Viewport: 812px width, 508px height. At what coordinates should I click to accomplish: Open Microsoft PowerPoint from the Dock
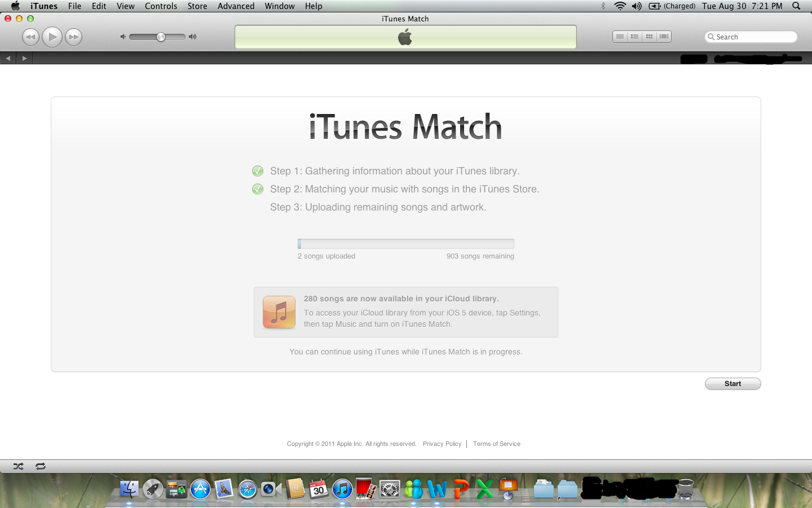tap(461, 488)
